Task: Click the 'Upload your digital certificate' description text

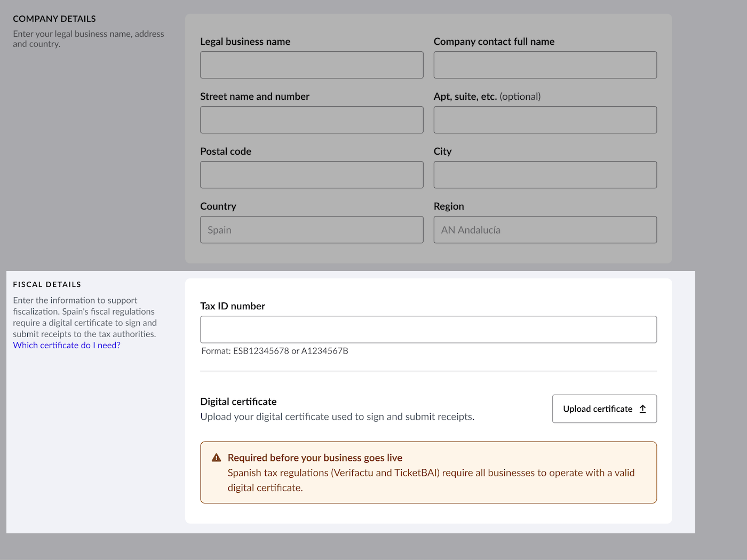Action: [337, 417]
